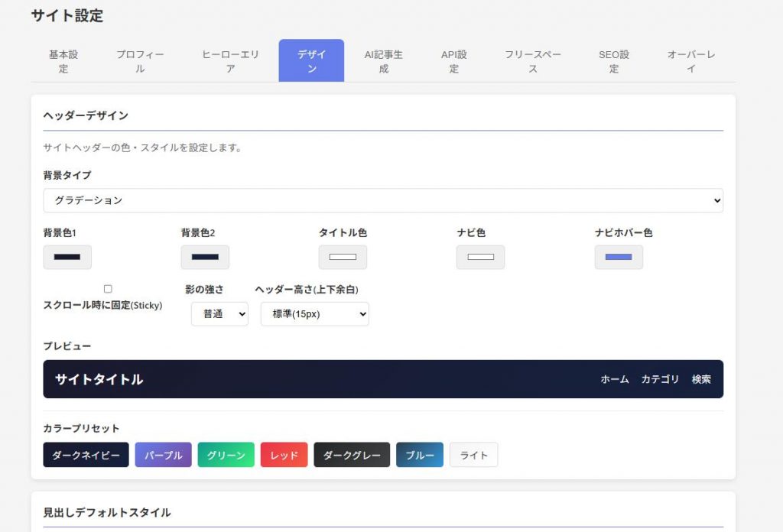This screenshot has width=783, height=532.
Task: Click the ナビ色 color swatch
Action: (x=480, y=257)
